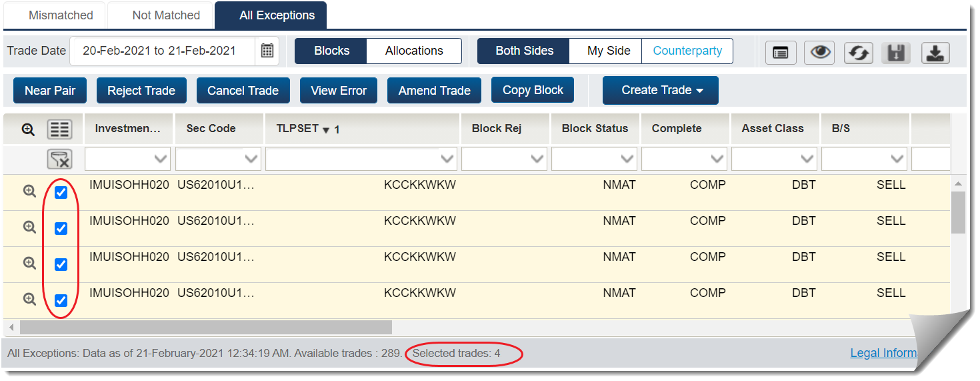
Task: Open the Block Status filter dropdown
Action: click(594, 159)
